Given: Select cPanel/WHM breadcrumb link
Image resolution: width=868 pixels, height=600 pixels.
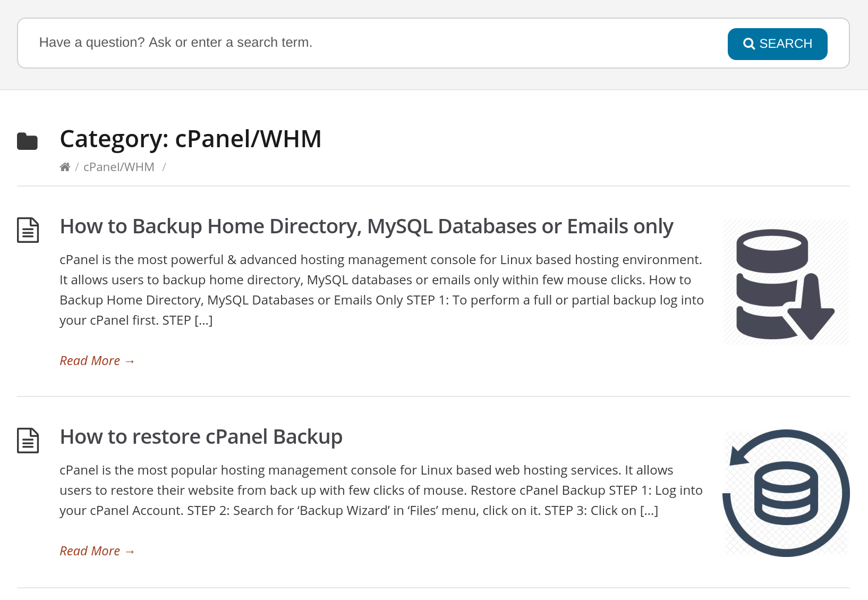Looking at the screenshot, I should 119,167.
